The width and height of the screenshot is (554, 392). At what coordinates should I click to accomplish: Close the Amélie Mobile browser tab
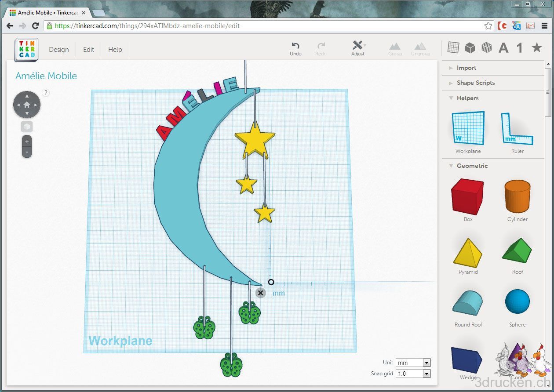coord(84,13)
